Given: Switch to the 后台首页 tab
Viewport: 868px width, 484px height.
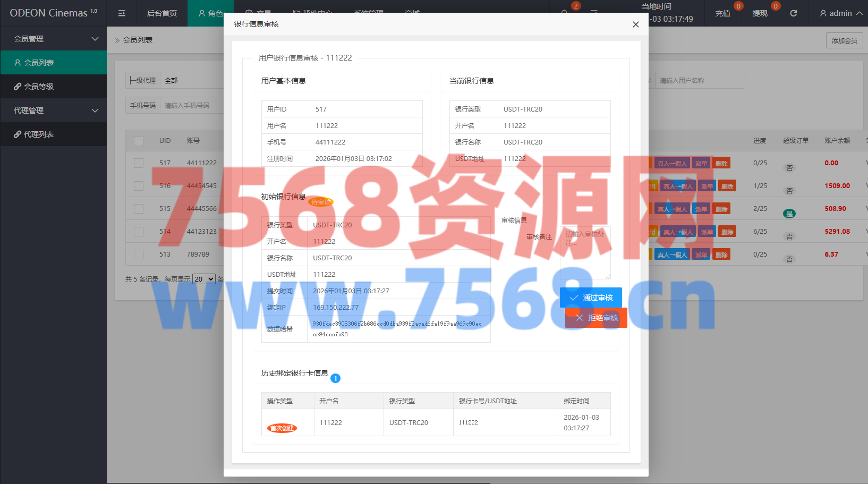Looking at the screenshot, I should pyautogui.click(x=161, y=13).
